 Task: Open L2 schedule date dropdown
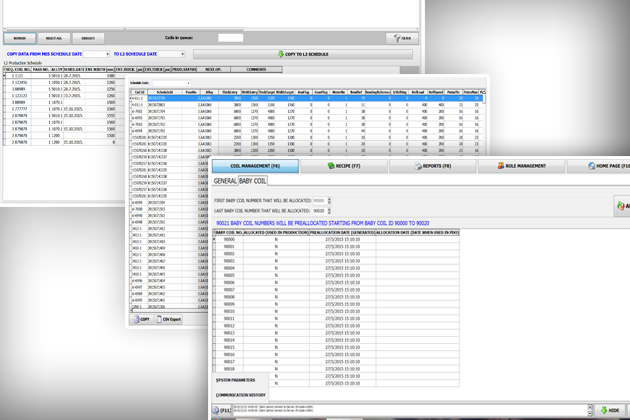182,54
